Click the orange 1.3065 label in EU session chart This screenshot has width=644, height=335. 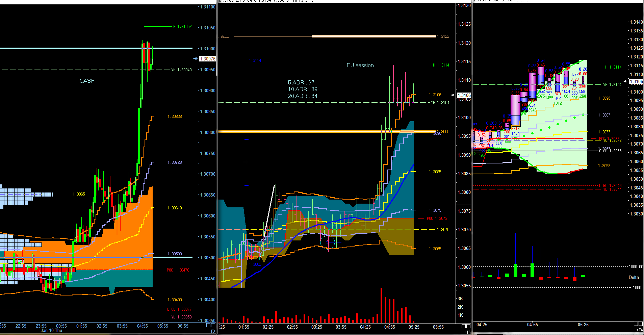(435, 249)
